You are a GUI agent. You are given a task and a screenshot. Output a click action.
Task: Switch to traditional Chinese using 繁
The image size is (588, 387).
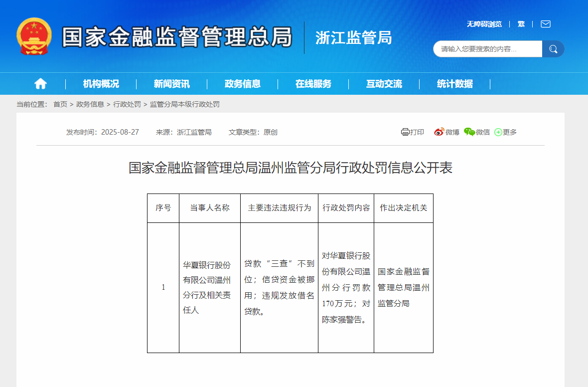521,24
